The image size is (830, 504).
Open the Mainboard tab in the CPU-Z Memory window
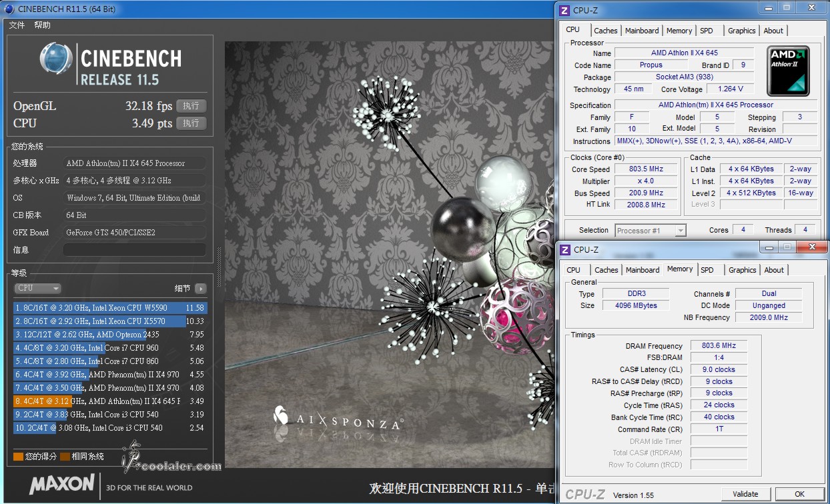(x=643, y=270)
